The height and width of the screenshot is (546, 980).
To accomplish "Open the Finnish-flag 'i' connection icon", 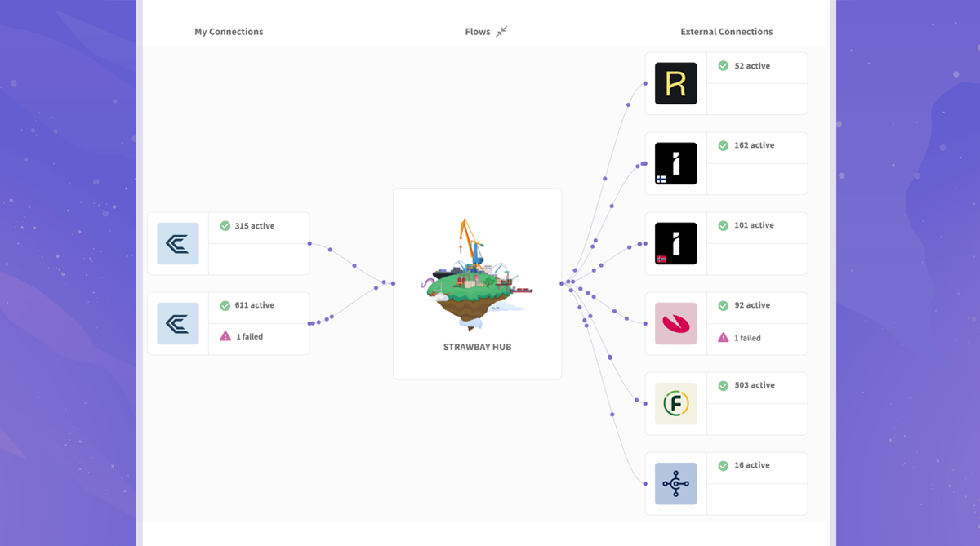I will click(x=675, y=163).
